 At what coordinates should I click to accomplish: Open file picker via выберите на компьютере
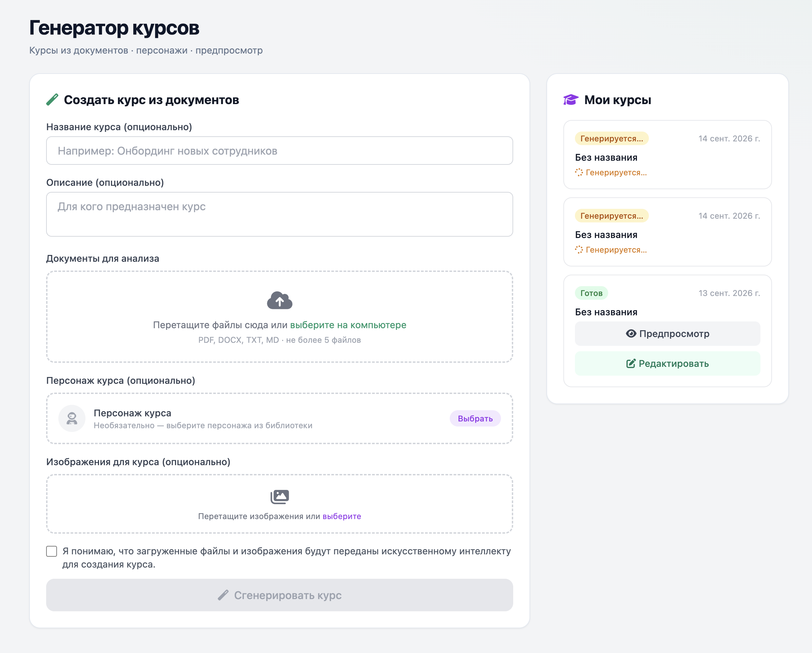point(348,325)
